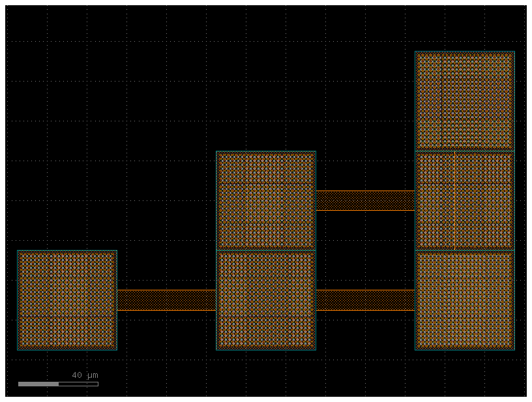Click the bottom cell of the right column

tap(466, 300)
